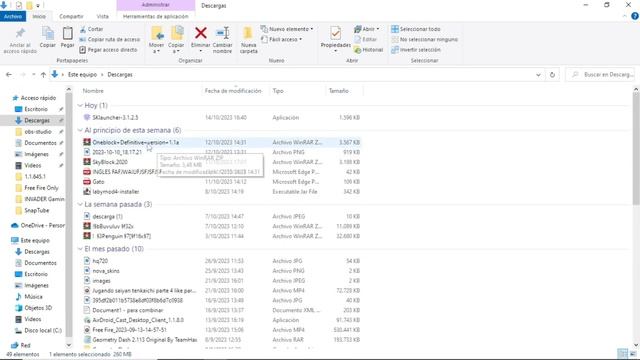Viewport: 640px width, 360px height.
Task: Open the SnapTube folder in sidebar
Action: (36, 210)
